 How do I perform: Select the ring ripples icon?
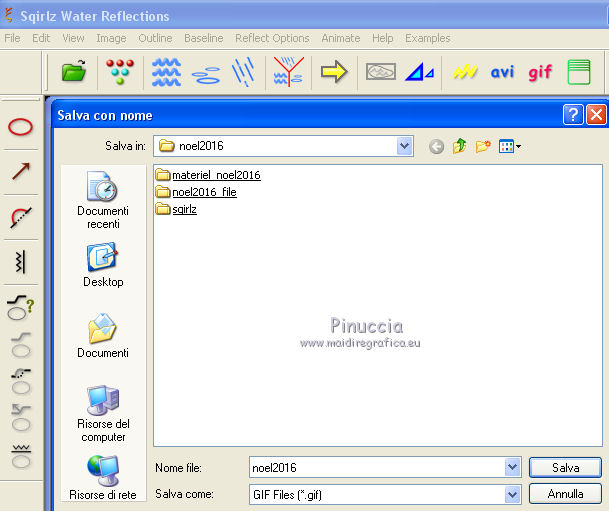(x=206, y=75)
